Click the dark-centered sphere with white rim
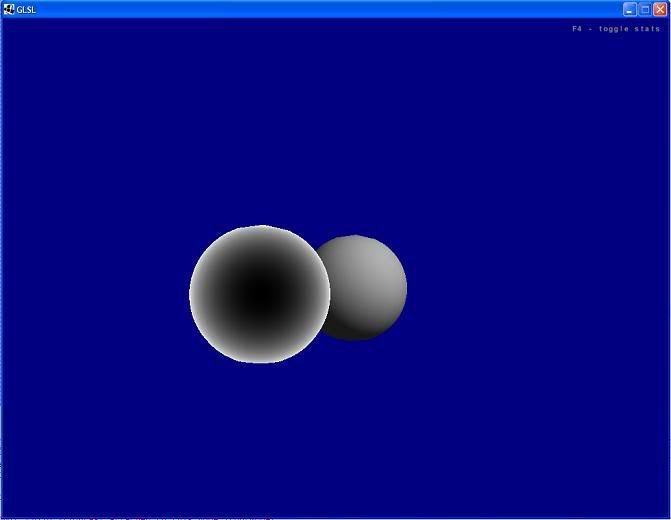Image resolution: width=671 pixels, height=520 pixels. (x=259, y=294)
